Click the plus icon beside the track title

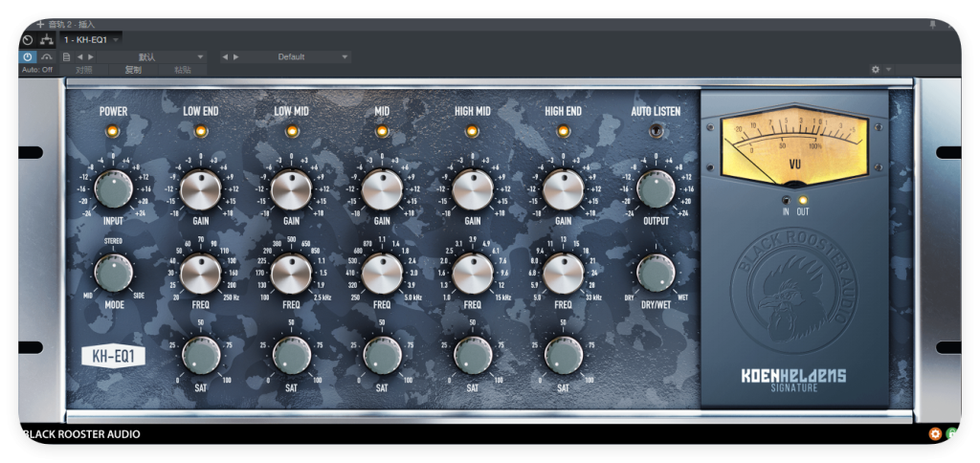[x=40, y=24]
